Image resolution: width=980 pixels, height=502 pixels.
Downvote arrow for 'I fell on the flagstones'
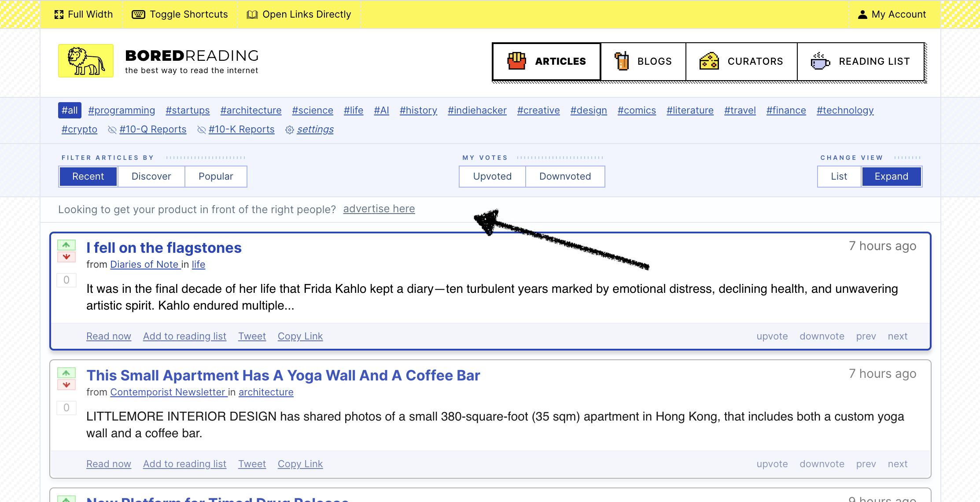(66, 257)
